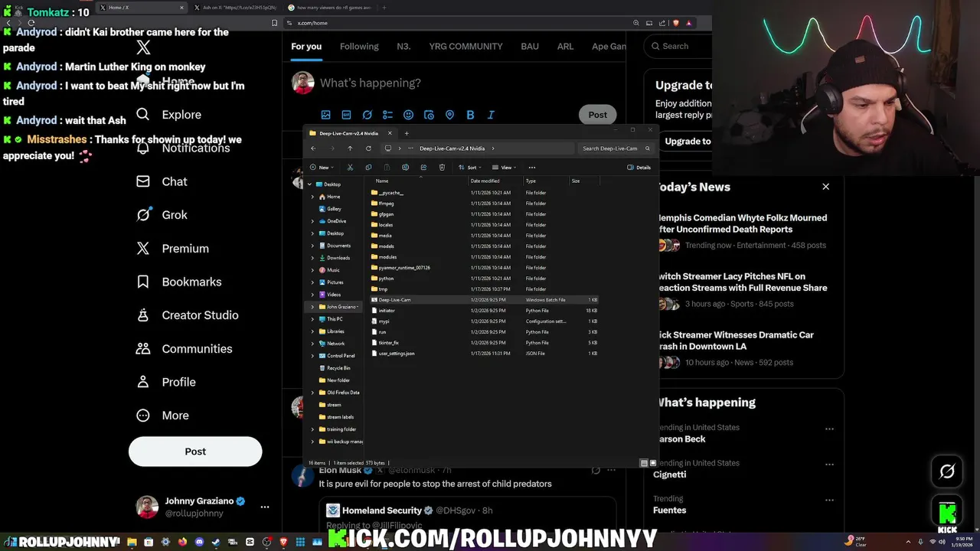
Task: Open Explore in X sidebar
Action: (169, 115)
